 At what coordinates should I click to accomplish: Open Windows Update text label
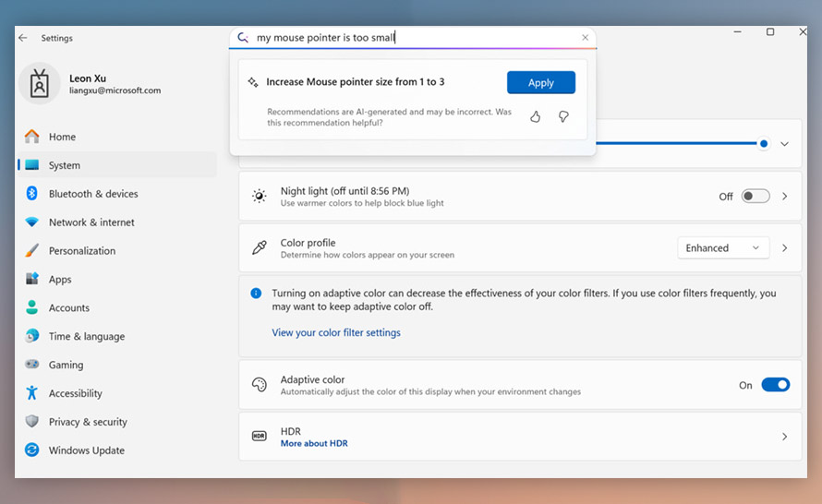pyautogui.click(x=87, y=450)
